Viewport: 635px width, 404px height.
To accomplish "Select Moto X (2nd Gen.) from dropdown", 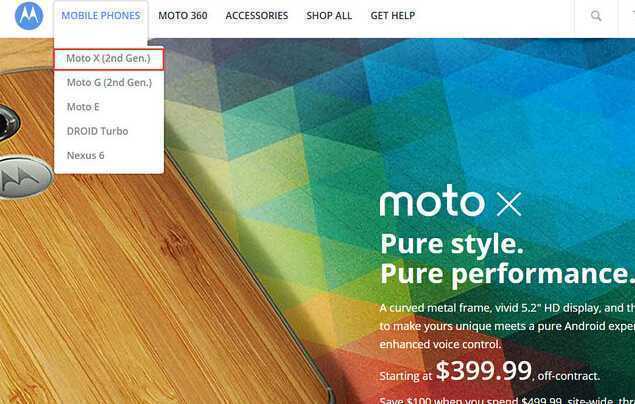I will click(x=109, y=59).
